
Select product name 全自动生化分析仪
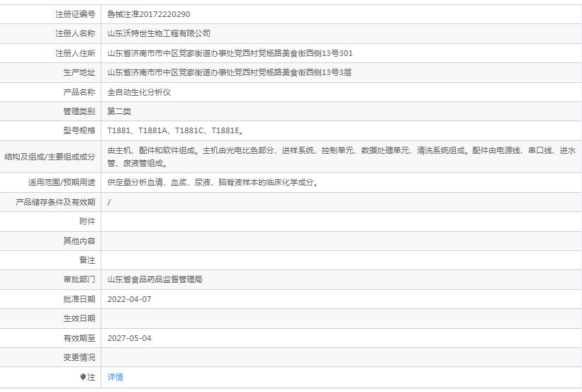tap(139, 92)
